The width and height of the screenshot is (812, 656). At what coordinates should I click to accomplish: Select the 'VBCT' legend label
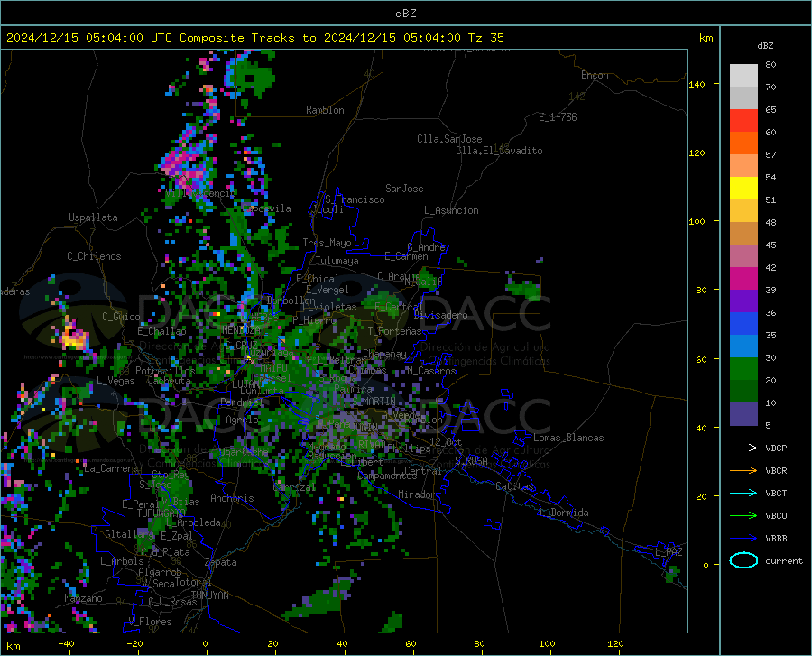776,493
